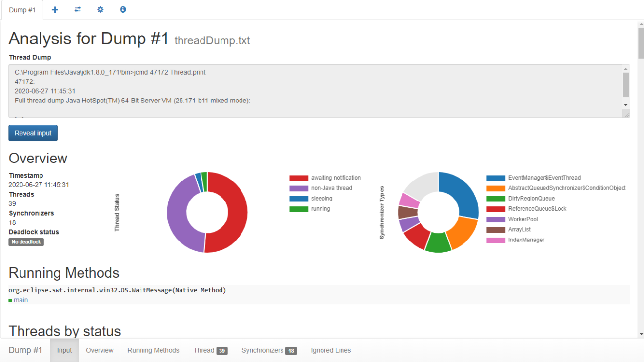Select the Dump #1 tab
The height and width of the screenshot is (362, 644).
22,10
